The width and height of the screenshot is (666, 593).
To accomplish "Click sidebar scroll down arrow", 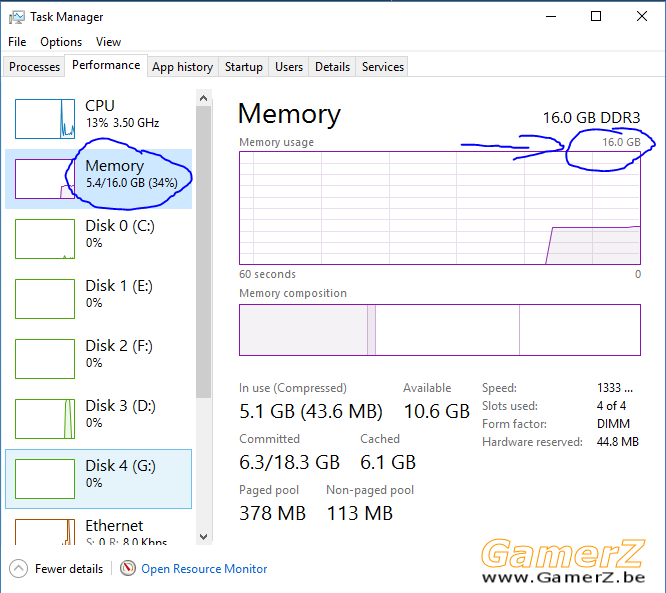I will (x=203, y=537).
